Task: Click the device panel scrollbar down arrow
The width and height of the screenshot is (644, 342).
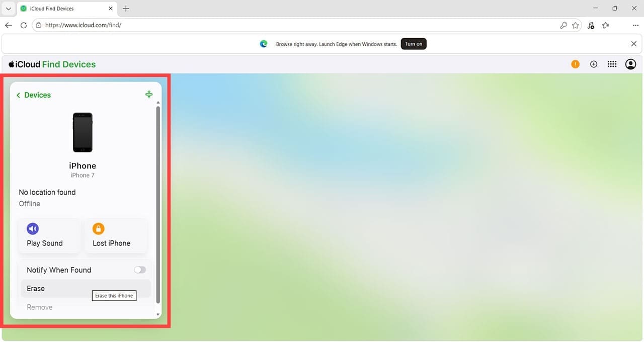Action: [x=158, y=315]
